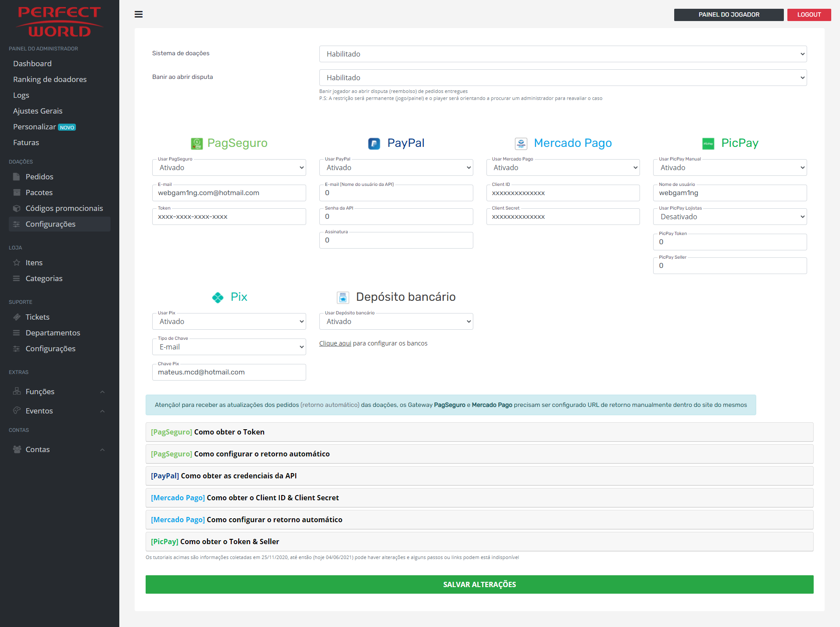This screenshot has height=627, width=840.
Task: Click the Tickets tag icon
Action: (x=17, y=317)
